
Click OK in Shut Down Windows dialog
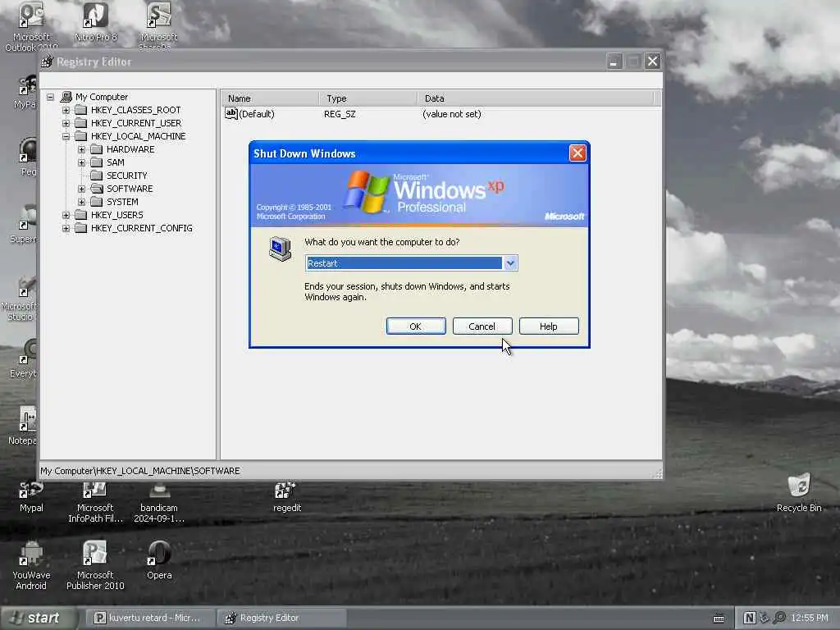416,326
